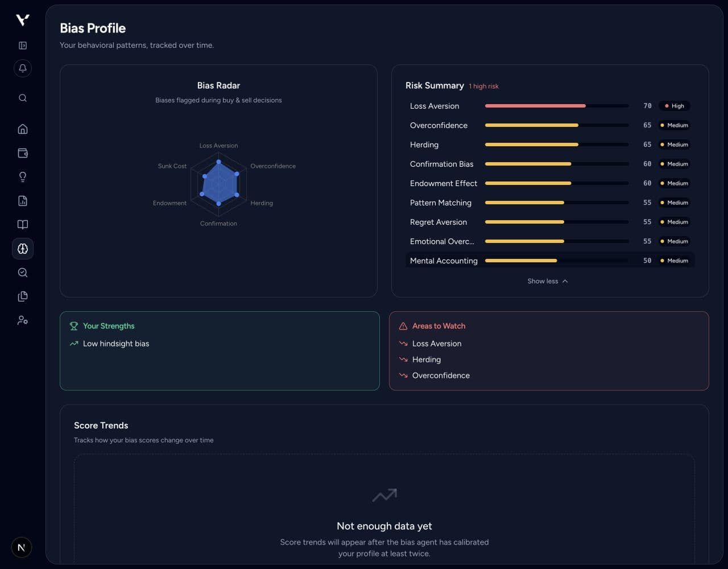Click the Endowment Effect row

550,183
